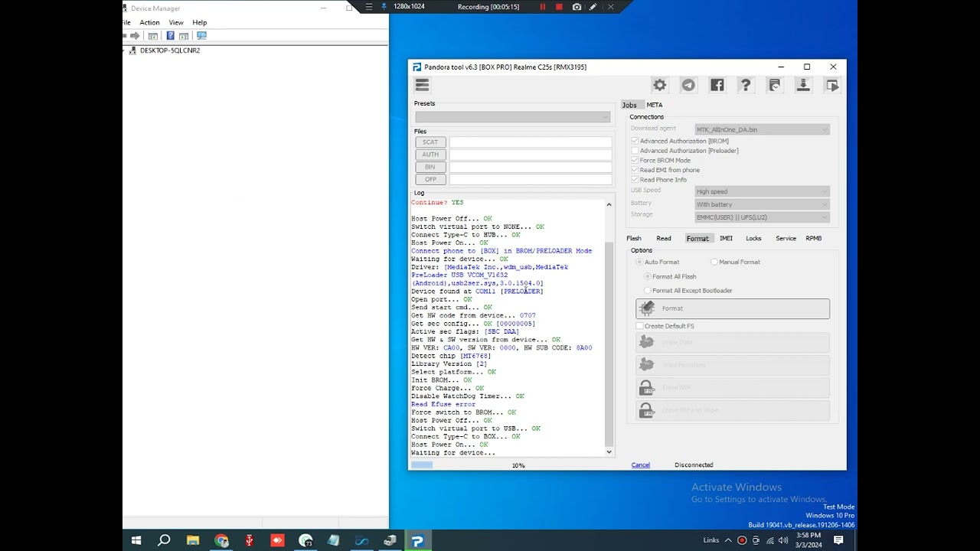Viewport: 980px width, 551px height.
Task: Open Download agent dropdown
Action: coord(762,129)
